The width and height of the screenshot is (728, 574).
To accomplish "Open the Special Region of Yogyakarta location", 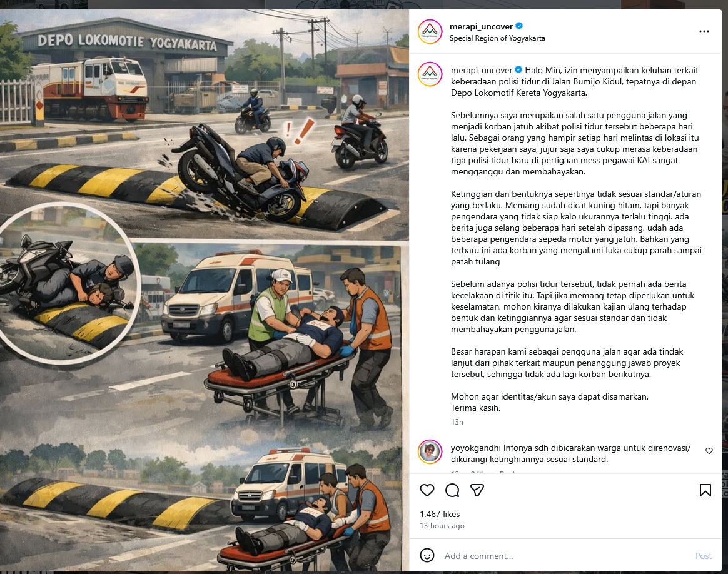I will point(497,38).
